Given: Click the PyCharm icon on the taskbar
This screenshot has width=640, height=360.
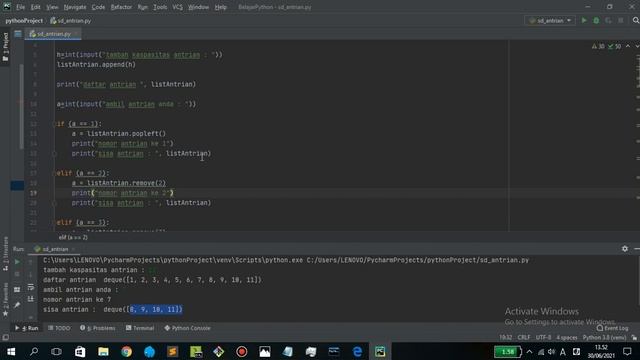Looking at the screenshot, I should 380,351.
